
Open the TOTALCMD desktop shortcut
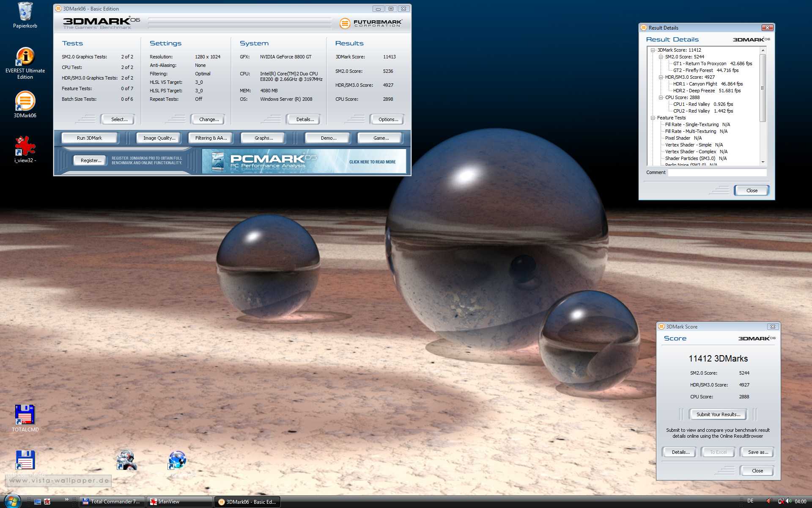(x=25, y=415)
